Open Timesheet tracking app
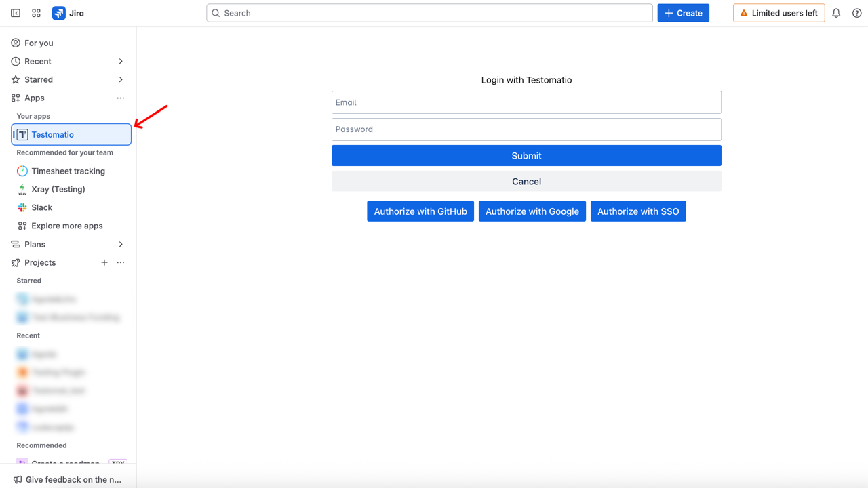868x488 pixels. [68, 171]
